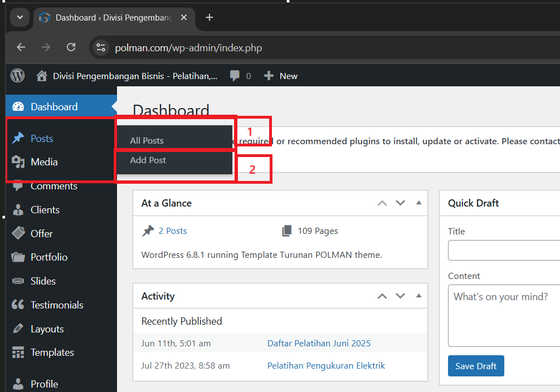
Task: Move Activity widget up
Action: (382, 296)
